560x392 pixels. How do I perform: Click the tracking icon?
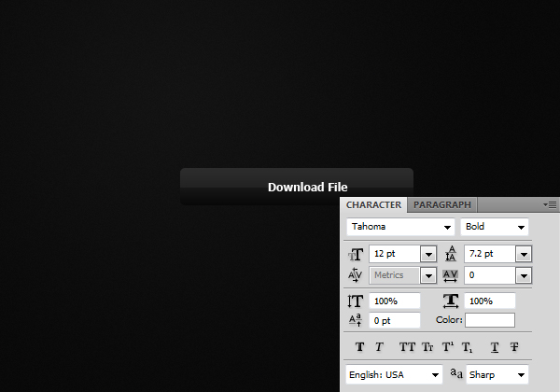click(450, 275)
